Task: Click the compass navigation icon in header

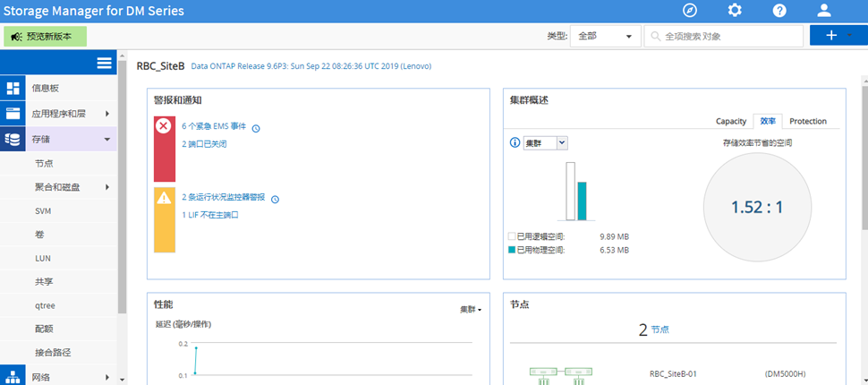Action: 689,11
